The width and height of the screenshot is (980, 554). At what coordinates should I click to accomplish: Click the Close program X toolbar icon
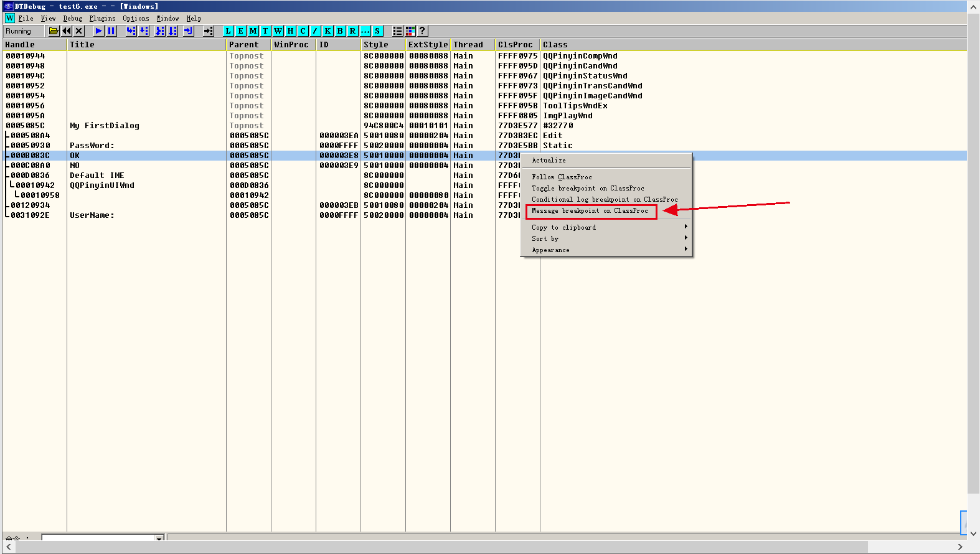click(x=79, y=31)
